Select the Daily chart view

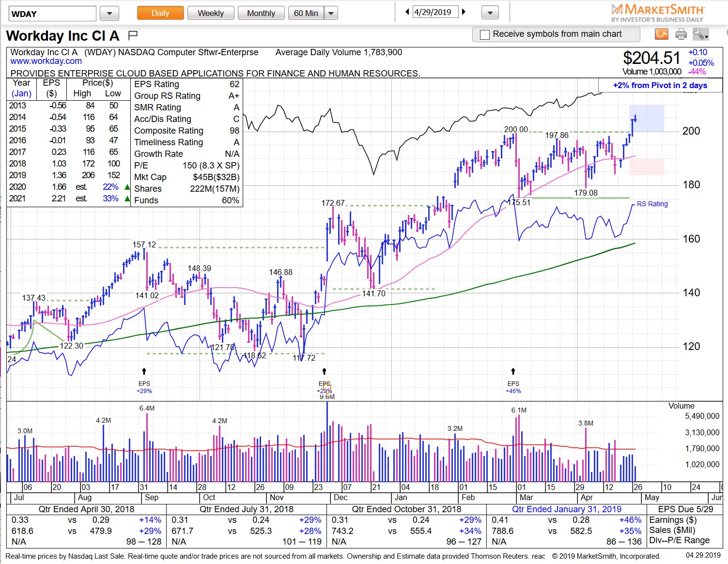coord(160,13)
